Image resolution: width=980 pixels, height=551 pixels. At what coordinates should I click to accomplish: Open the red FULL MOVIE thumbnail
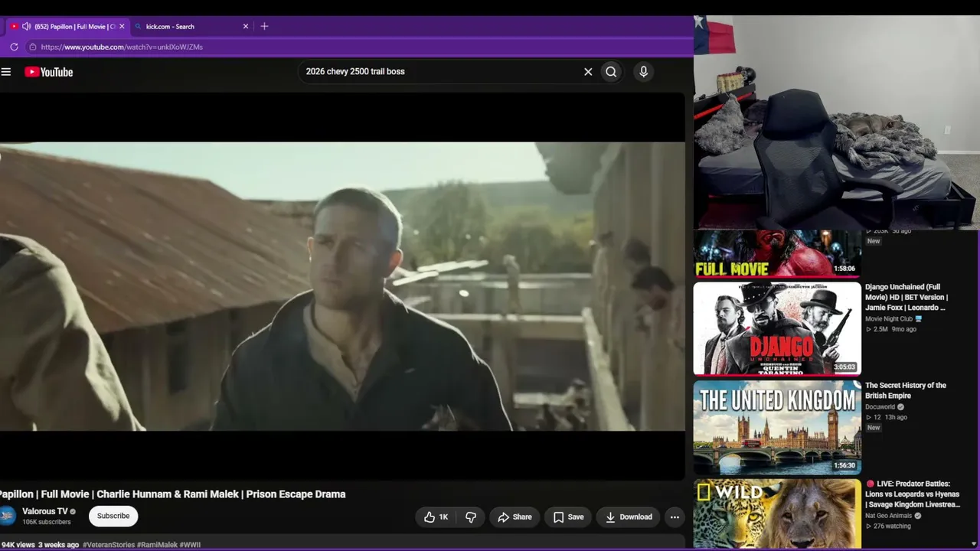[x=777, y=253]
